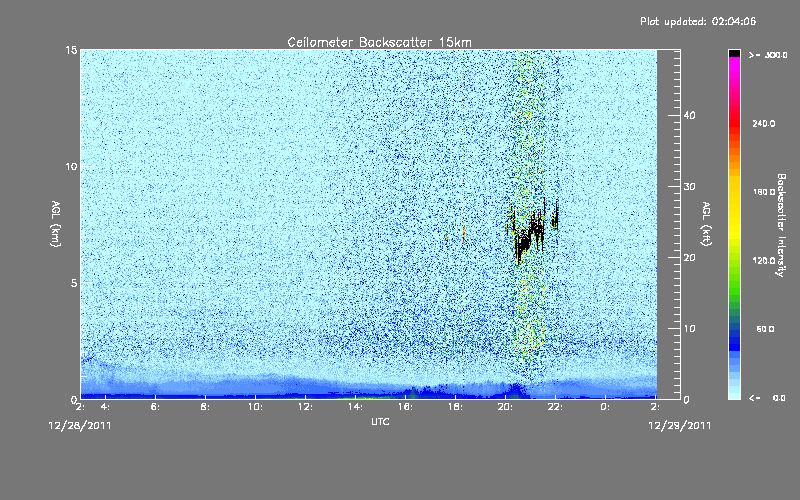The image size is (800, 500).
Task: Click the left AGL (km) axis label
Action: click(x=56, y=223)
